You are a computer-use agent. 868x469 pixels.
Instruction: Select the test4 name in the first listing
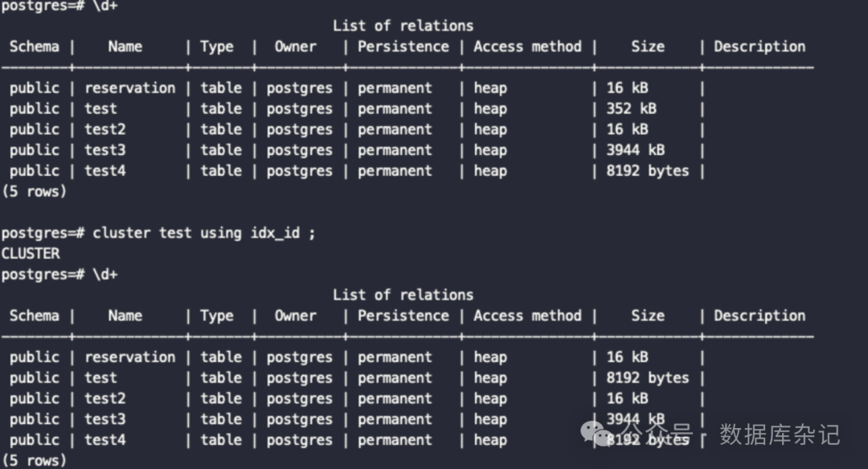(105, 171)
